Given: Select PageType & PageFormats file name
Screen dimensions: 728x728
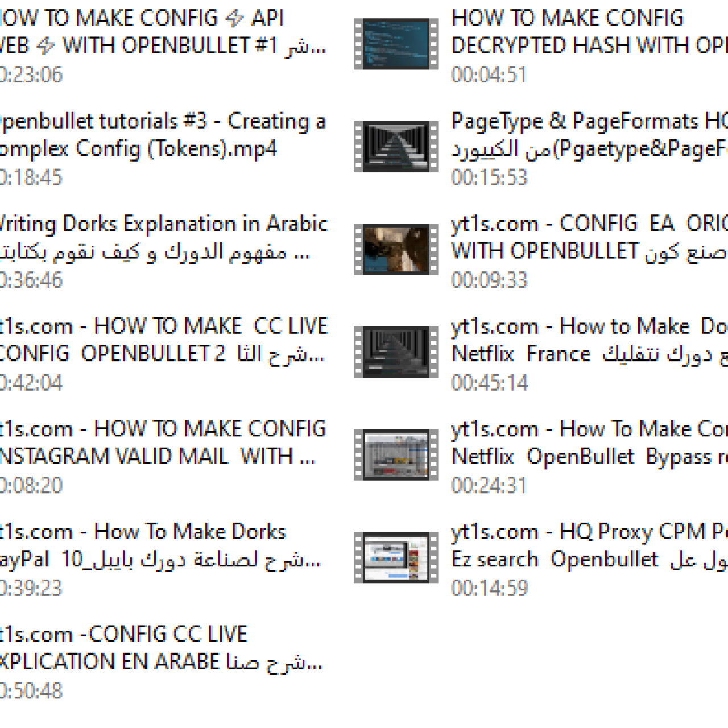Looking at the screenshot, I should pyautogui.click(x=589, y=135).
